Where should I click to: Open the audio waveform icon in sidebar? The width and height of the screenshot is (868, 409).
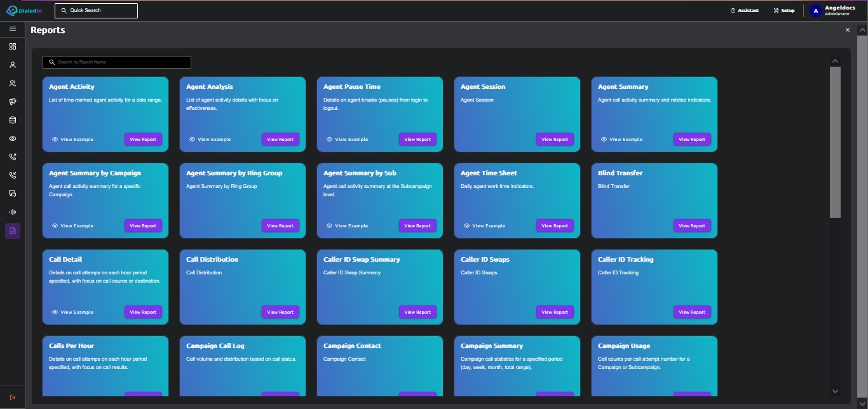click(x=13, y=212)
